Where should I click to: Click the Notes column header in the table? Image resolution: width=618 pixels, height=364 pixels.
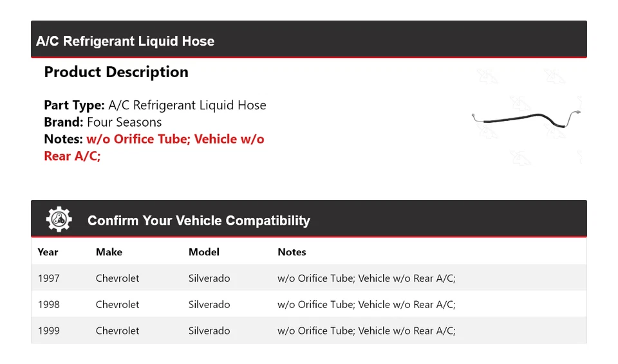click(x=292, y=252)
